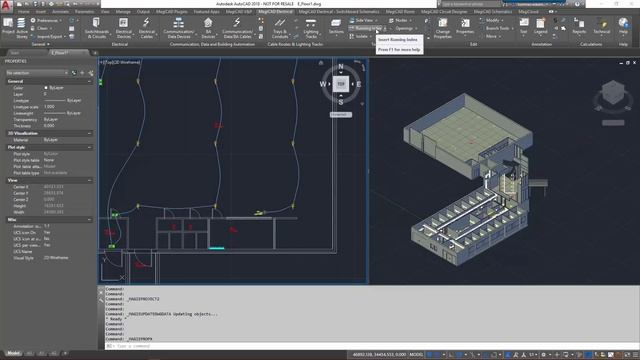640x360 pixels.
Task: Add a new drawing tab with plus
Action: pos(95,53)
